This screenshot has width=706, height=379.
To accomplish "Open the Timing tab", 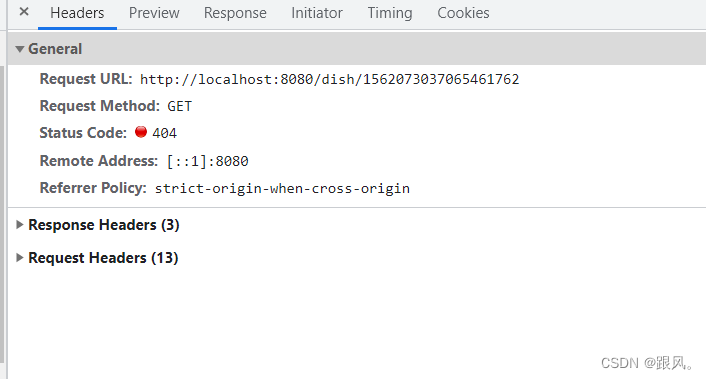I will point(390,13).
